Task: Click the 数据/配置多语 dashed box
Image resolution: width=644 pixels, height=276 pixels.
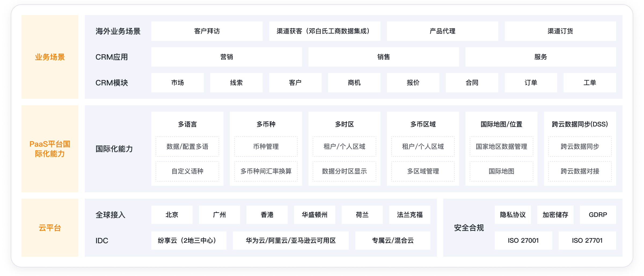Action: [187, 147]
